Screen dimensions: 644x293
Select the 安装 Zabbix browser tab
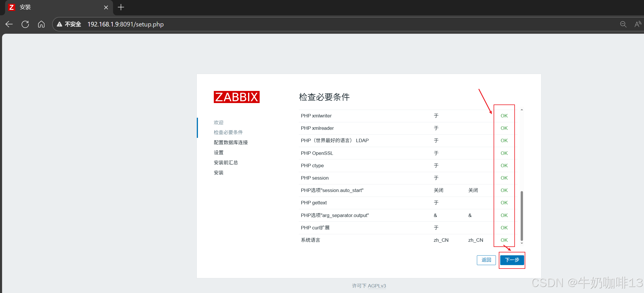pyautogui.click(x=59, y=7)
